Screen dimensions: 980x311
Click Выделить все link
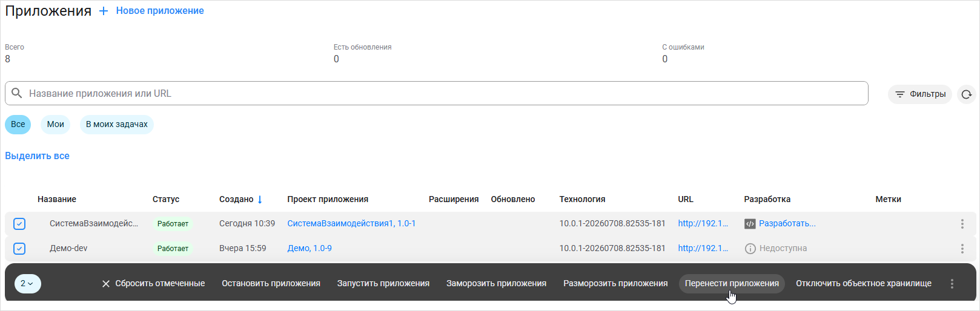(37, 156)
